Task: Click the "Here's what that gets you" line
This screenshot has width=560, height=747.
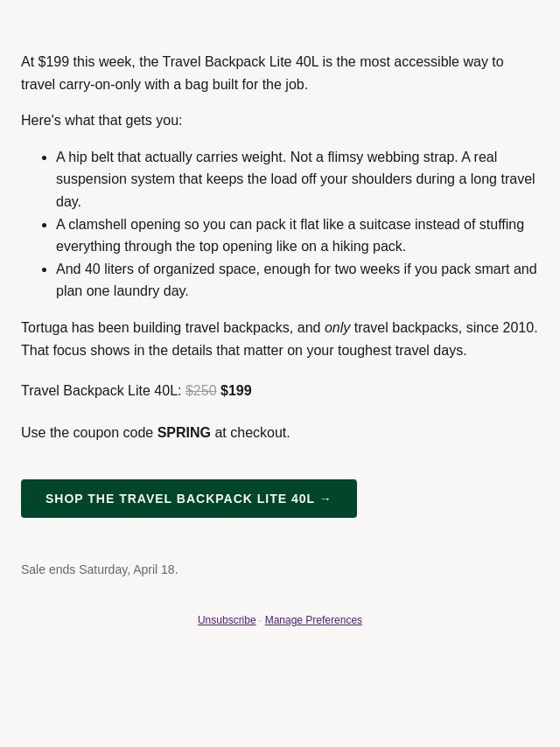Action: [101, 120]
